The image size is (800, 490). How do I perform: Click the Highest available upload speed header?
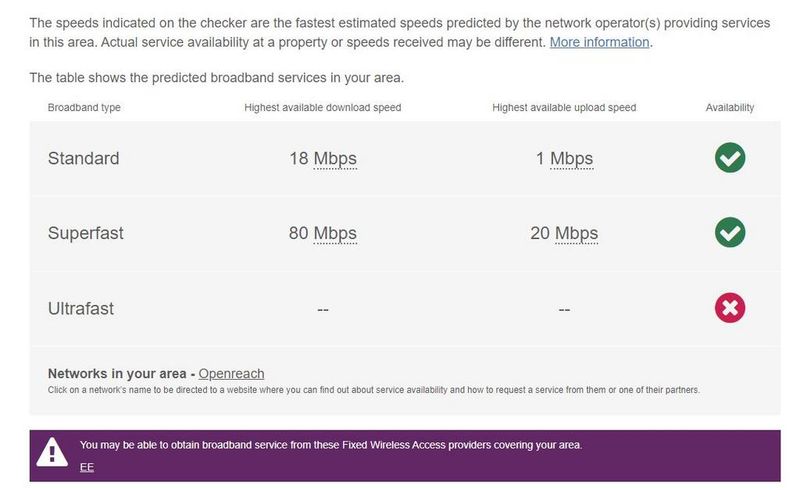[x=564, y=108]
